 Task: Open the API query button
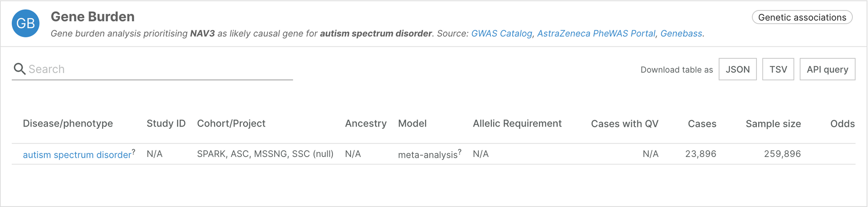[827, 69]
